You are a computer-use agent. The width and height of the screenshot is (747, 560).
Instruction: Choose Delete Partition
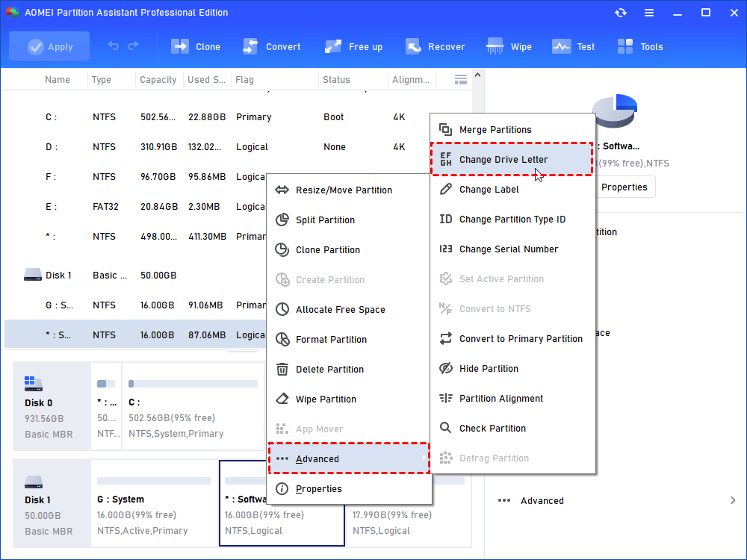(349, 369)
